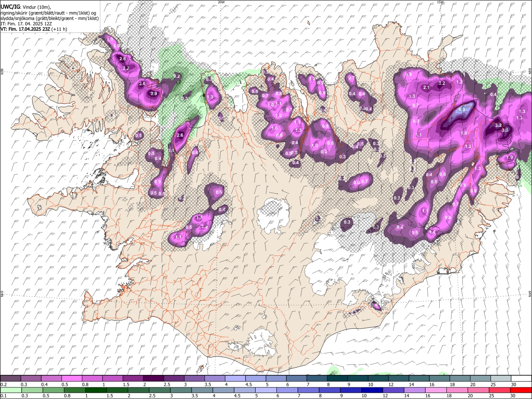Pick the darkest teal 8 snow legend swatch
The image size is (532, 399).
pos(337,378)
